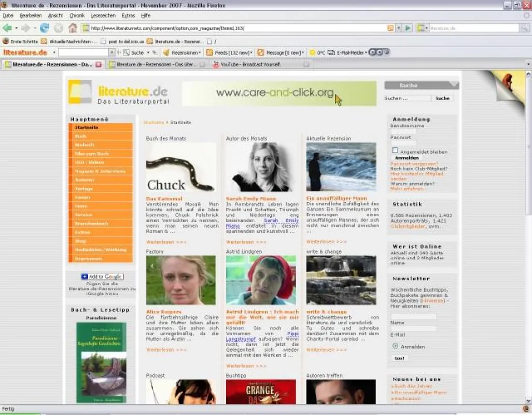
Task: Check the Angemeldet bleiben checkbox
Action: point(395,150)
